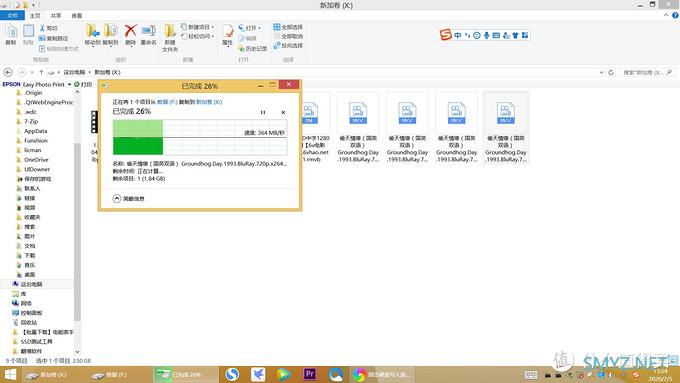Click the New folder icon

170,31
